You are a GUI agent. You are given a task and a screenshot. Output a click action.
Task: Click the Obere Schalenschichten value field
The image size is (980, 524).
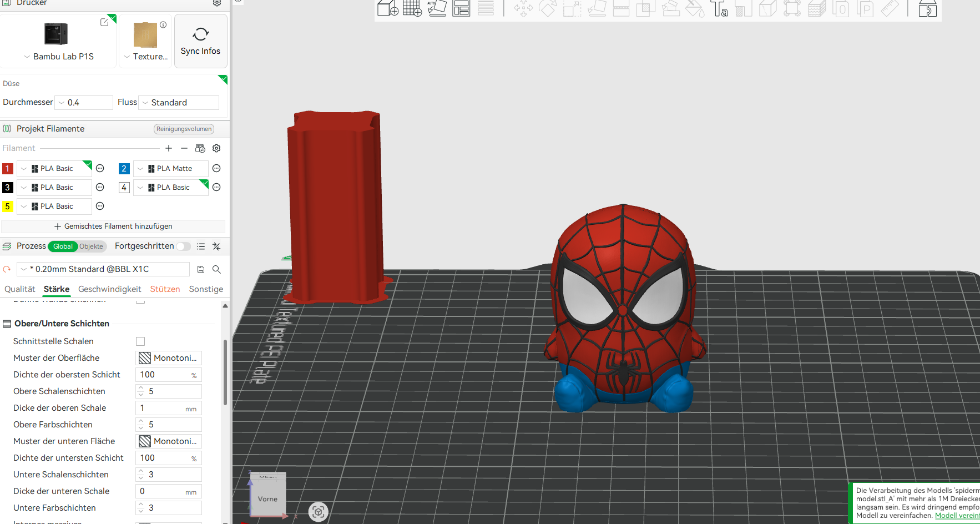pyautogui.click(x=169, y=391)
